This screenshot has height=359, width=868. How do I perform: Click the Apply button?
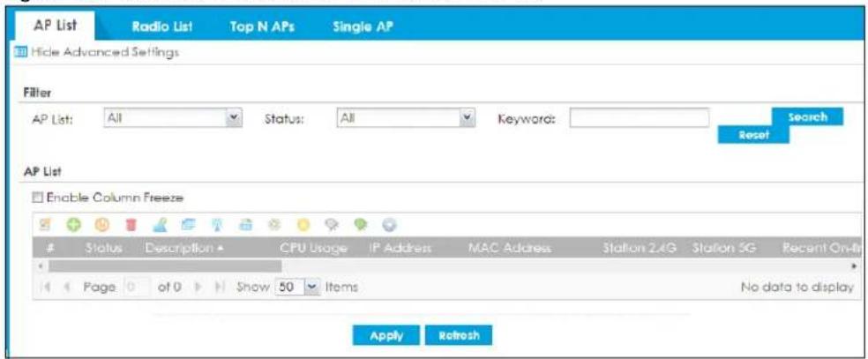pyautogui.click(x=386, y=335)
